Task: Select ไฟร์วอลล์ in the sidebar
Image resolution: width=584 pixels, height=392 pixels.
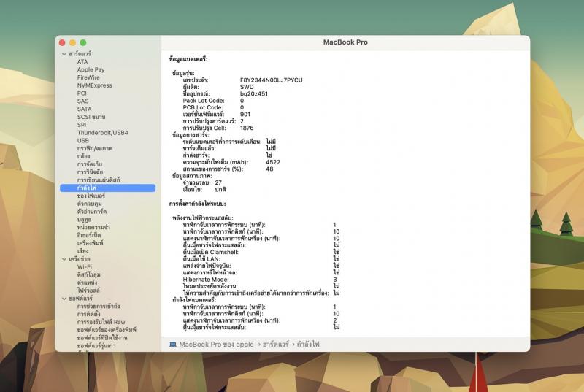Action: tap(88, 291)
